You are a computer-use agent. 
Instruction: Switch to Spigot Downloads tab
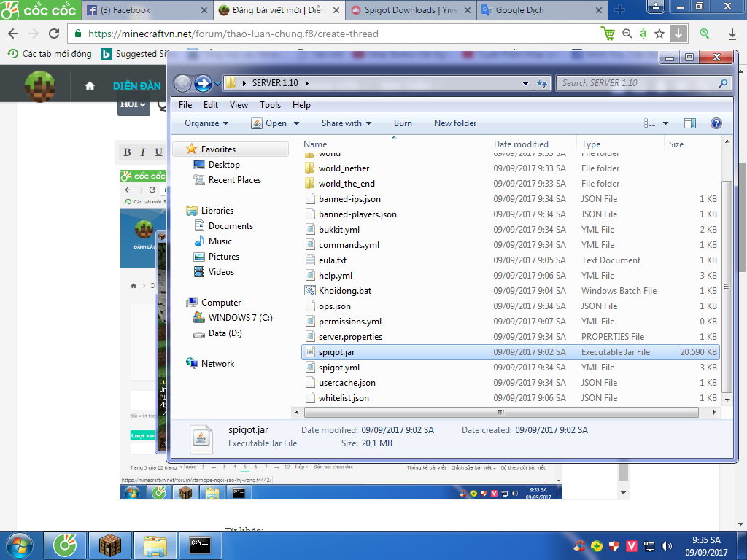click(x=411, y=10)
